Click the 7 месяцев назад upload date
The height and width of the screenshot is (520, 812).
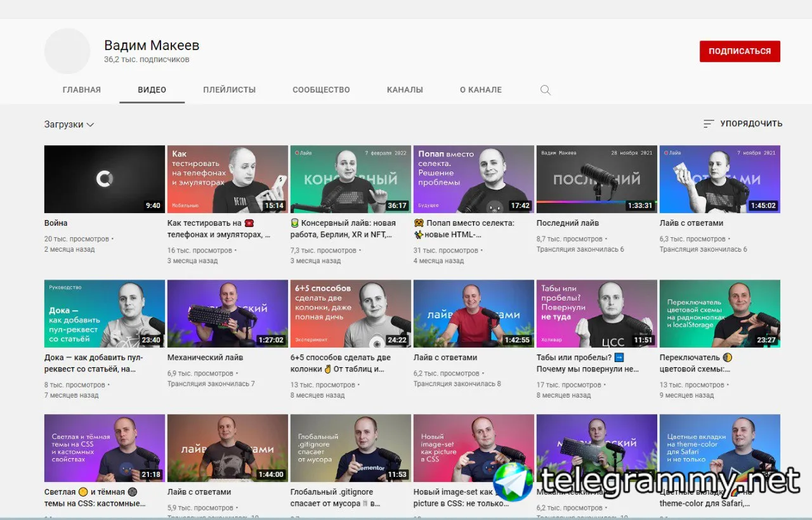(x=72, y=395)
